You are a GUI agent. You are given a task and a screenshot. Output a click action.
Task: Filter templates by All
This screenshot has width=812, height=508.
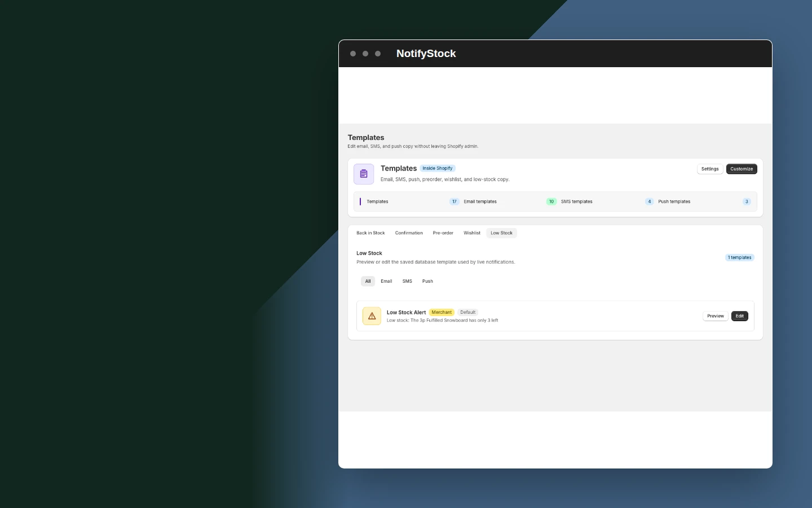pyautogui.click(x=368, y=281)
